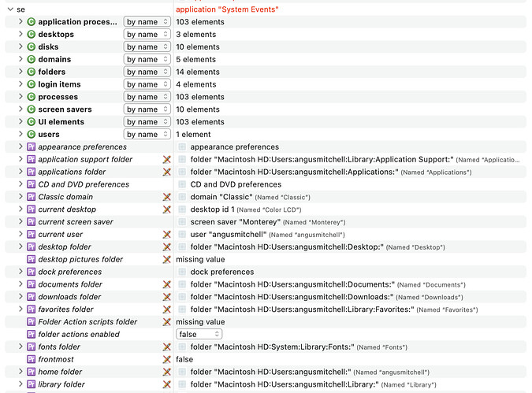Click the green class icon beside UI elements
Viewport: 532px width, 393px height.
click(32, 122)
